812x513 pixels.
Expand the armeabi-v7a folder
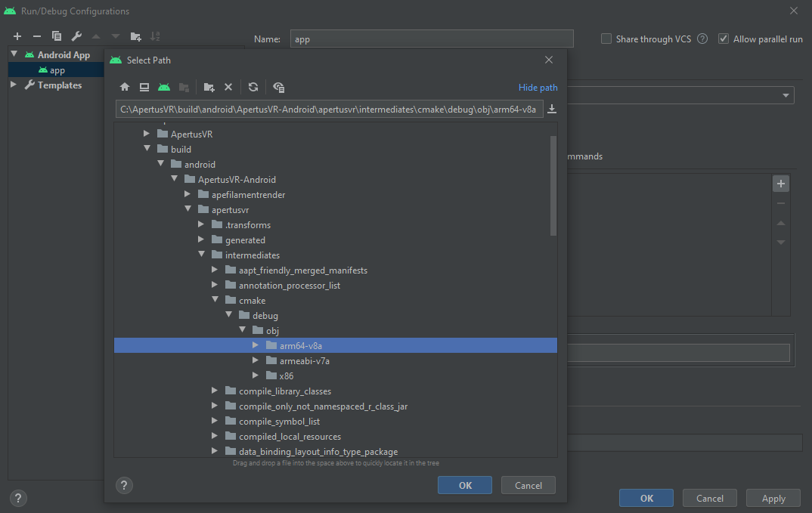point(256,360)
